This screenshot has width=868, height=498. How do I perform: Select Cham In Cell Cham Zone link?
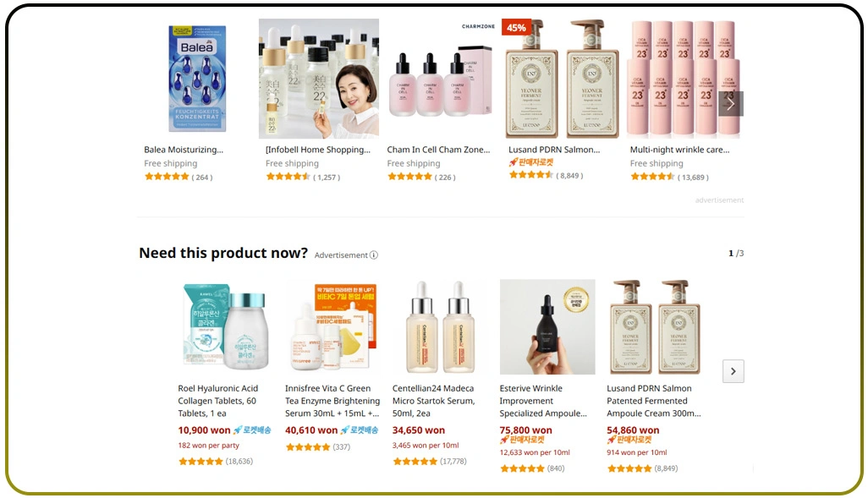pos(438,150)
